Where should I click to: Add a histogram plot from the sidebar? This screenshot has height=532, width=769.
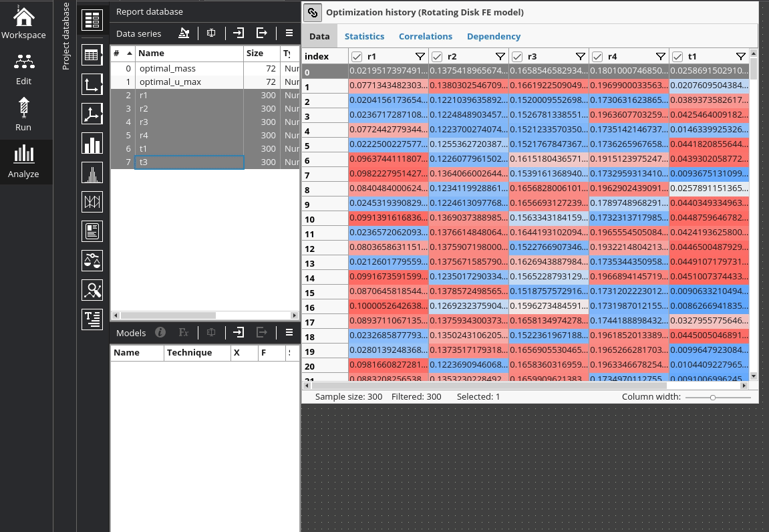click(x=92, y=172)
